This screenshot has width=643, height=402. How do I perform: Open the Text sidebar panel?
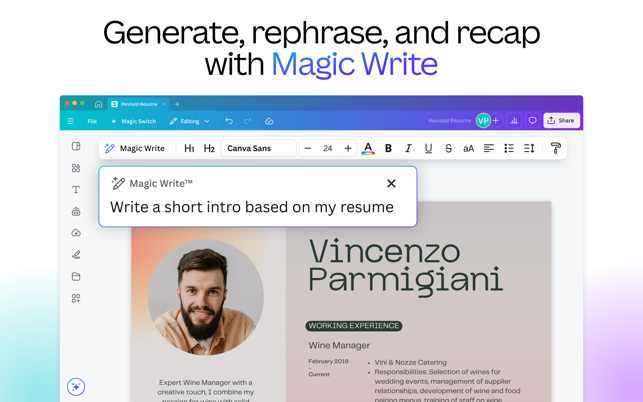76,190
